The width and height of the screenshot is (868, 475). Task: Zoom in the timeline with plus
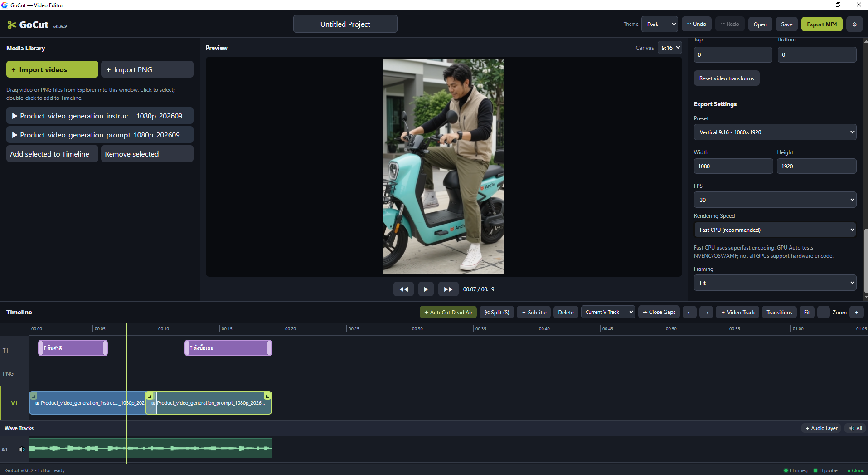856,312
